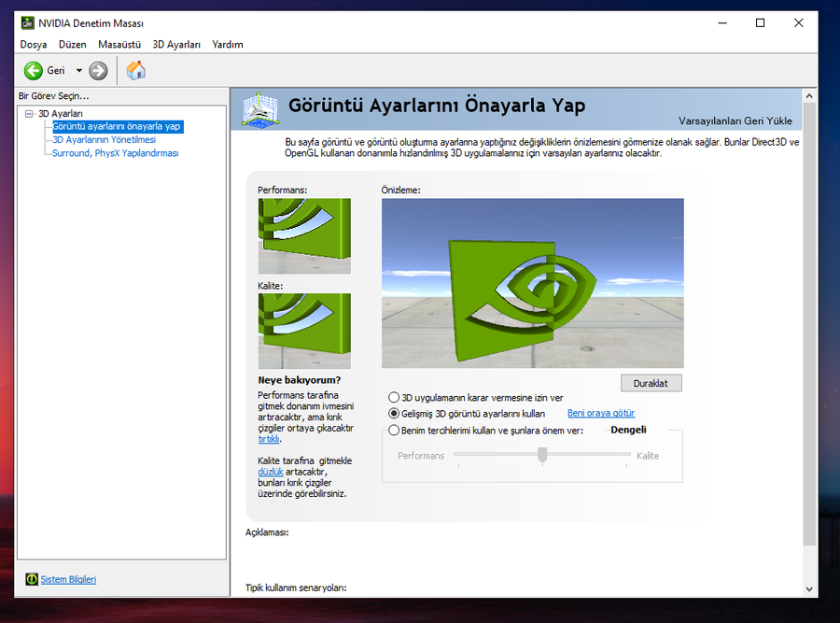Click the Tipik kullanım senaryoları: label
The width and height of the screenshot is (840, 623).
(296, 588)
